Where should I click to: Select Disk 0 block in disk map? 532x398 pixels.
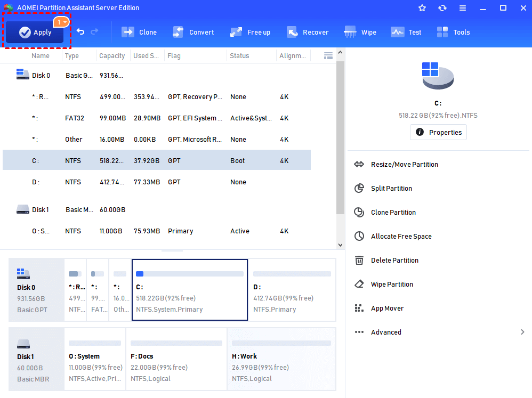tap(36, 290)
